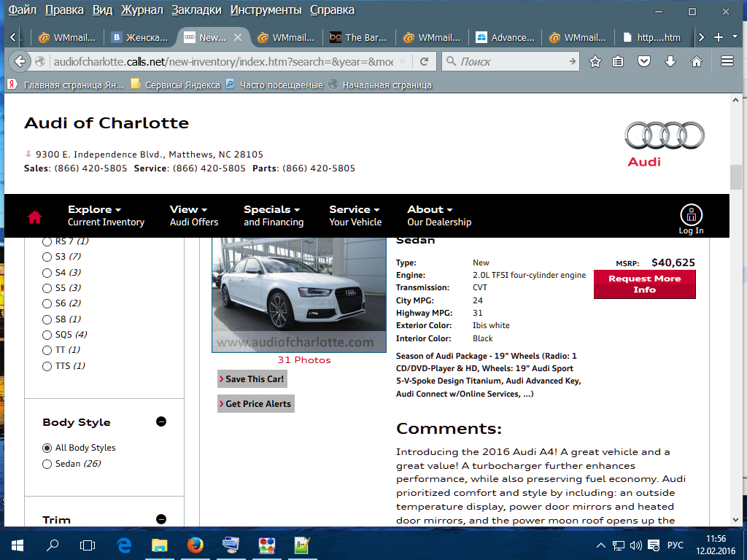Open a new tab with the plus icon
Viewport: 747px width, 560px height.
[719, 37]
